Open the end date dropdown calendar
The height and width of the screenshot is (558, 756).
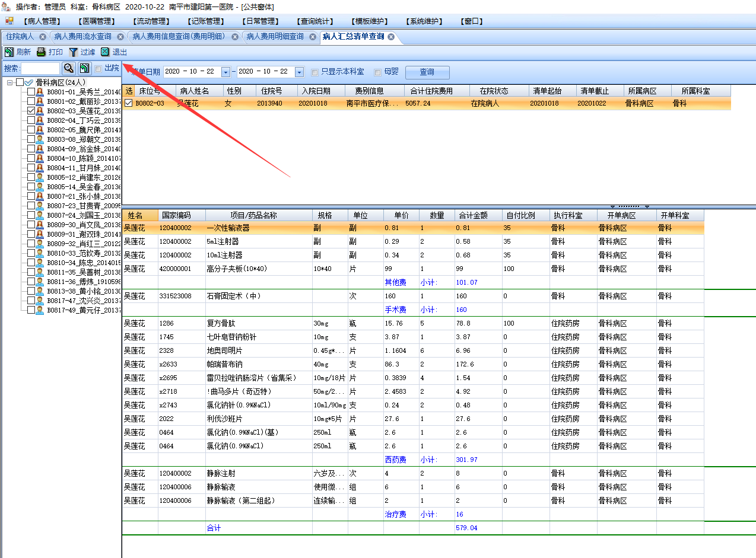(x=299, y=72)
